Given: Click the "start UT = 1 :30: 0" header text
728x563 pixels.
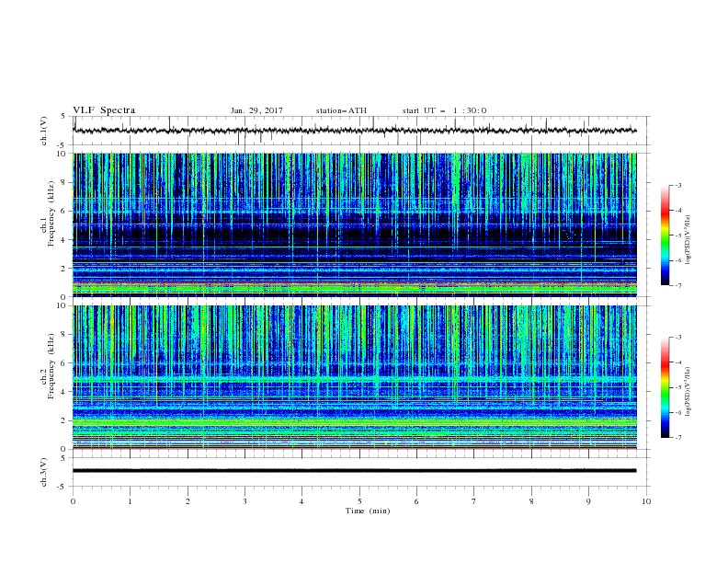Looking at the screenshot, I should click(x=444, y=110).
